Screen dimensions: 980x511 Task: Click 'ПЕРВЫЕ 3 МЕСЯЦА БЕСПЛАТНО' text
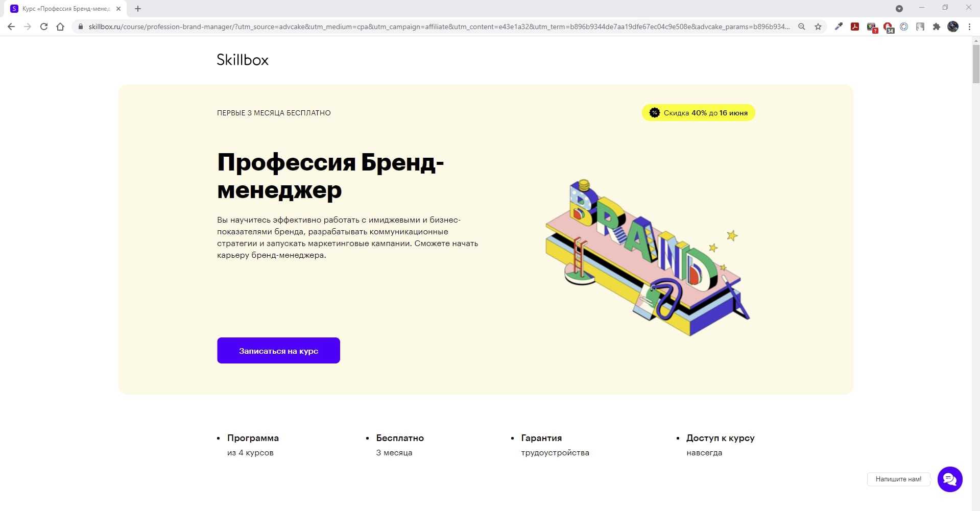tap(274, 113)
